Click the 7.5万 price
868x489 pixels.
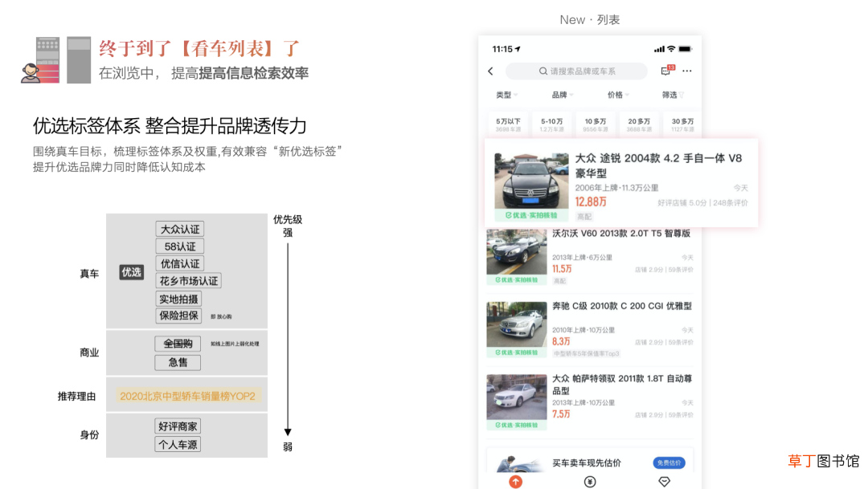pos(561,414)
